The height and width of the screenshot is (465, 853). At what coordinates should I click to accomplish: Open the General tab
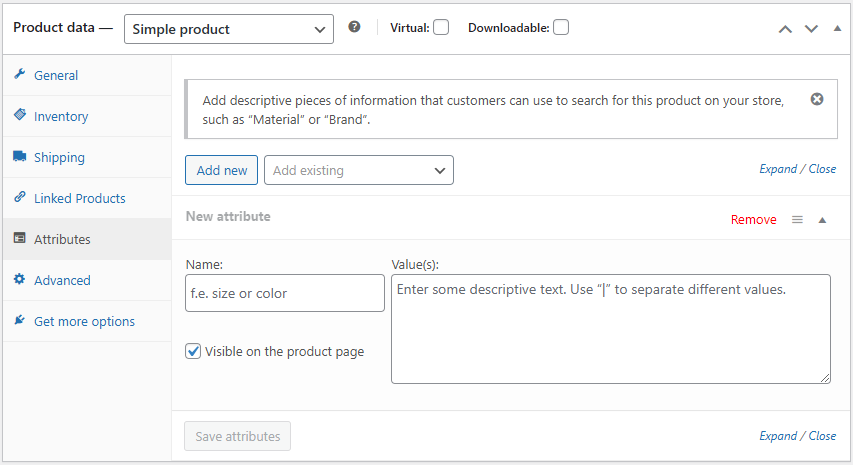[x=56, y=76]
